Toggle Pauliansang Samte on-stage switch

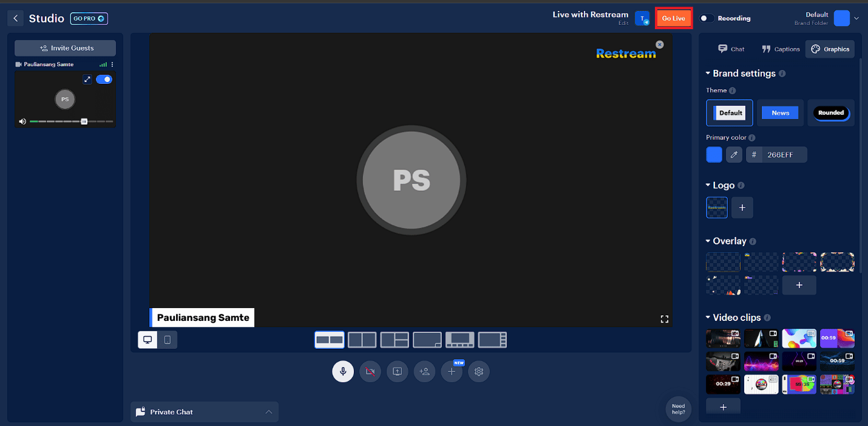(104, 80)
